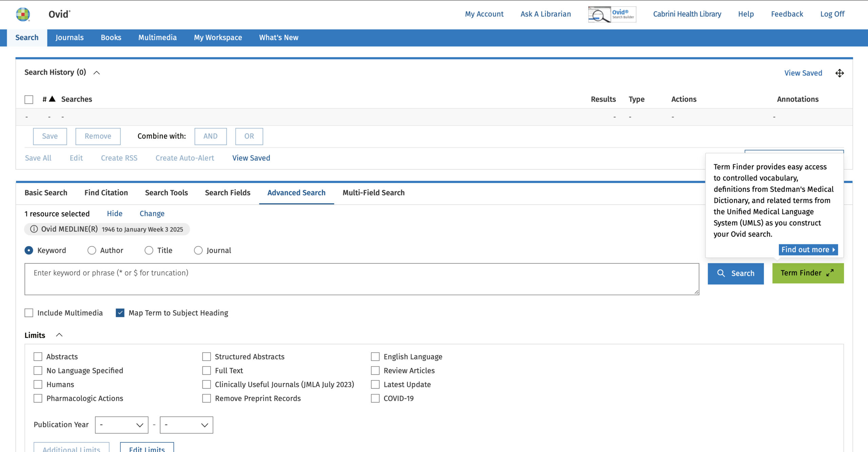
Task: Click the sort triangle next to # column
Action: point(52,99)
